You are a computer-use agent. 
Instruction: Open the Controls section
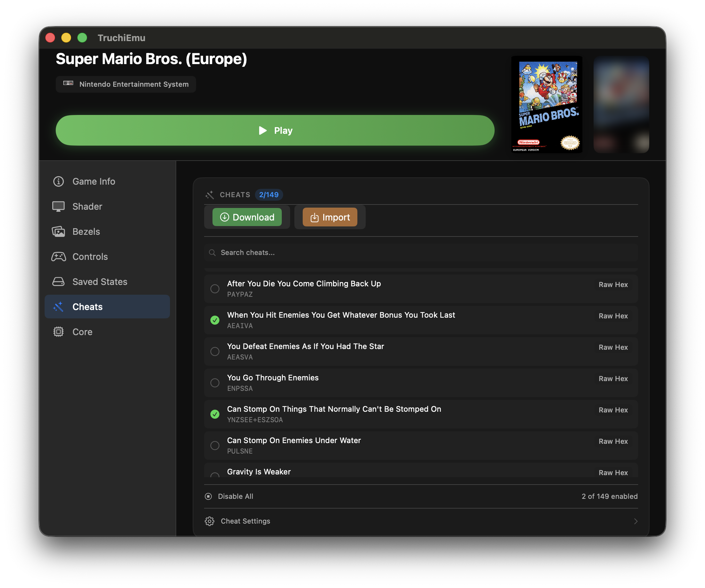pos(107,257)
